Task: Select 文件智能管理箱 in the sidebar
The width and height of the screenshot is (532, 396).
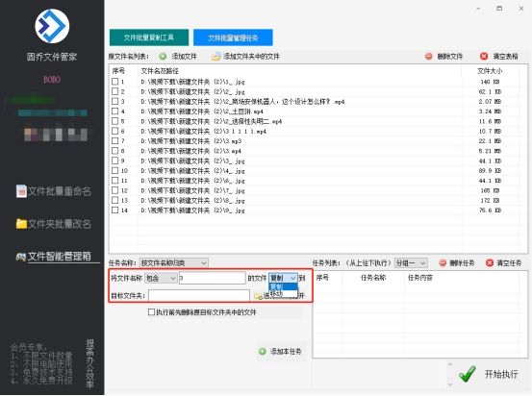Action: (54, 257)
